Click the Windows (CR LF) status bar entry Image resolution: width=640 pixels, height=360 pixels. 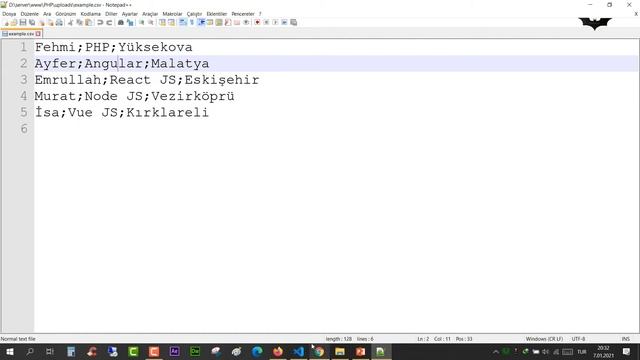(x=544, y=339)
